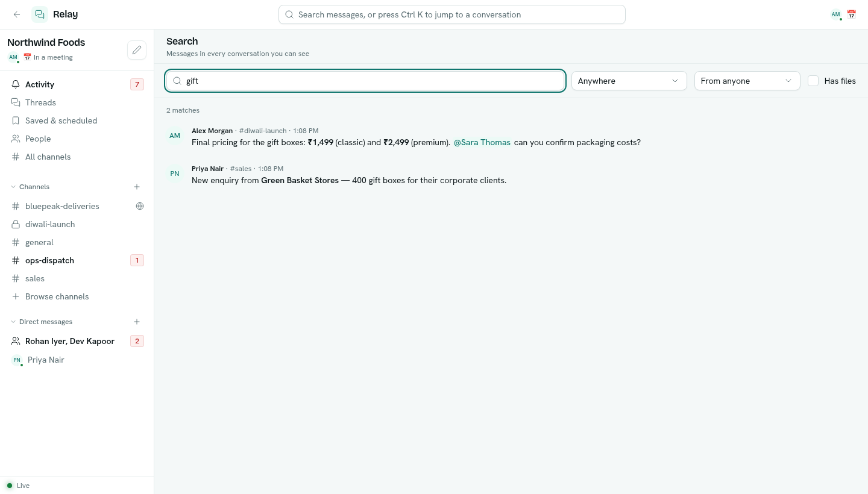
Task: Click the ops-dispatch unread badge
Action: (137, 260)
